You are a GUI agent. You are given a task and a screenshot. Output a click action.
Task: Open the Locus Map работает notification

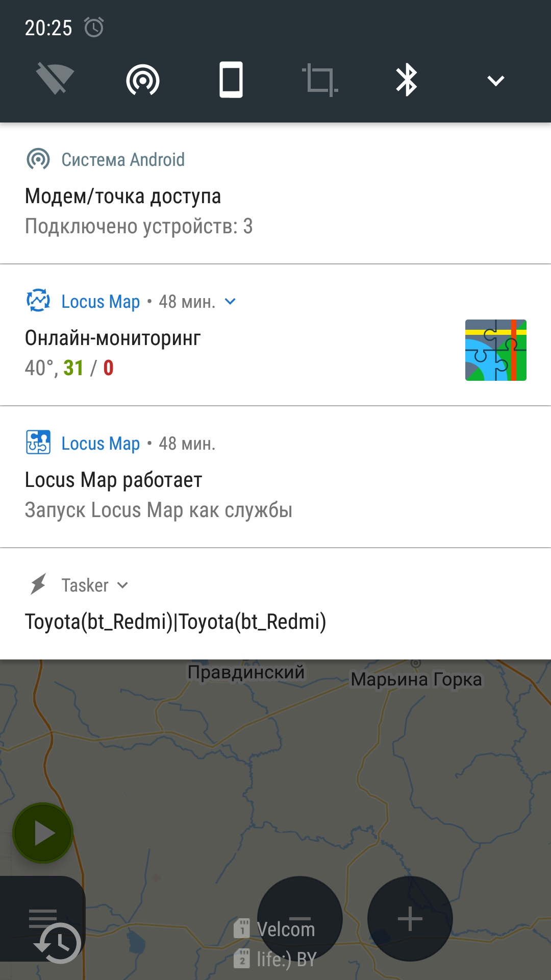[275, 477]
